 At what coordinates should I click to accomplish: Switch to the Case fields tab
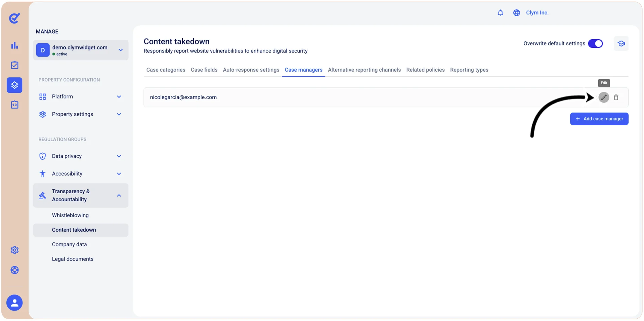204,70
